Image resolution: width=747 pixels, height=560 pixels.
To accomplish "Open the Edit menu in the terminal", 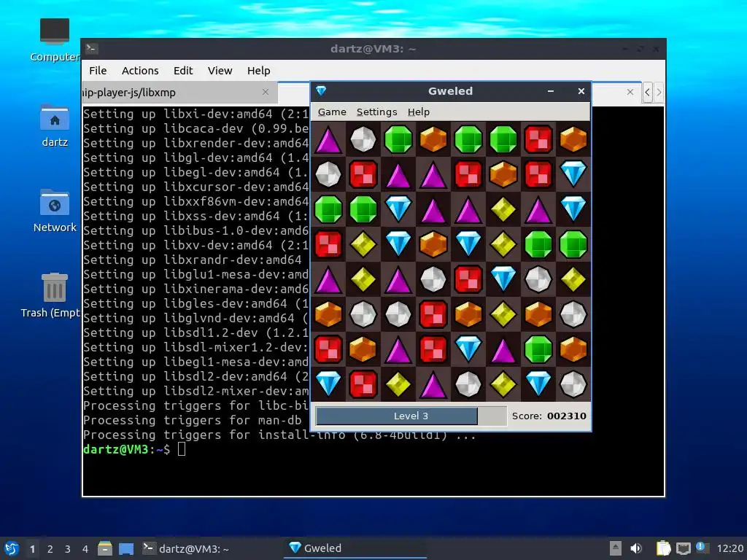I will coord(183,71).
